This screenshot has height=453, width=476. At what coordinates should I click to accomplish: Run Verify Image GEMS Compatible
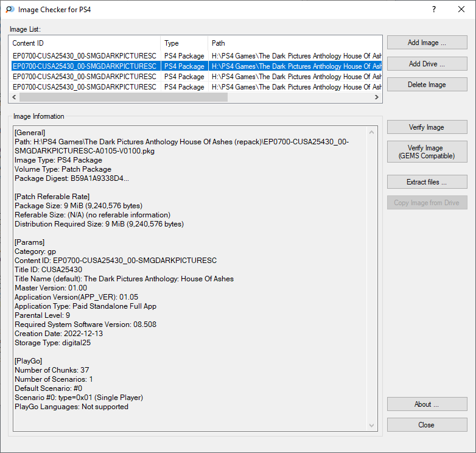coord(427,152)
